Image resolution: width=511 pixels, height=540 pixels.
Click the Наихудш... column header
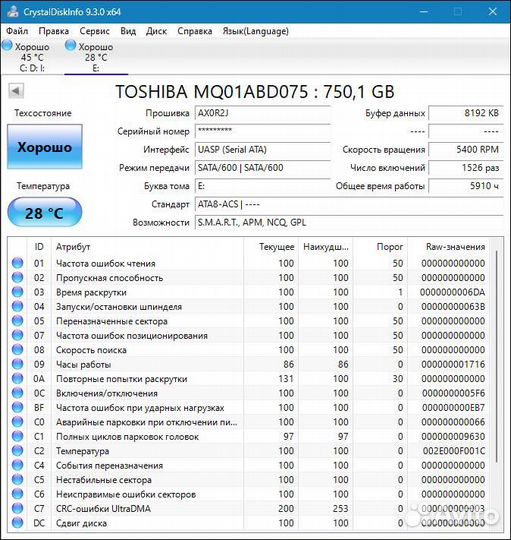click(x=326, y=247)
